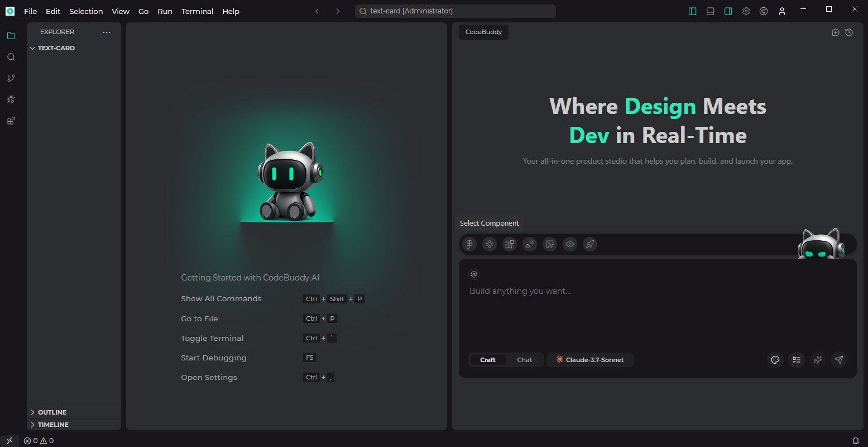Open the Edit menu

click(53, 11)
